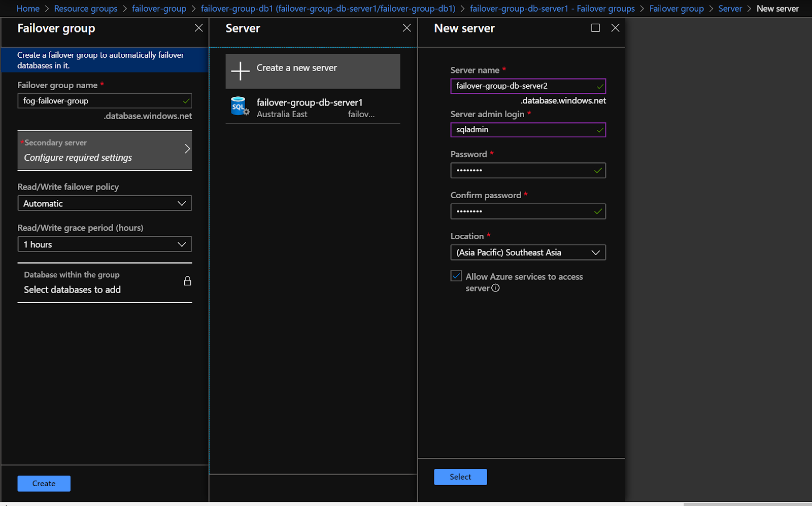Close the New server blade

[615, 28]
